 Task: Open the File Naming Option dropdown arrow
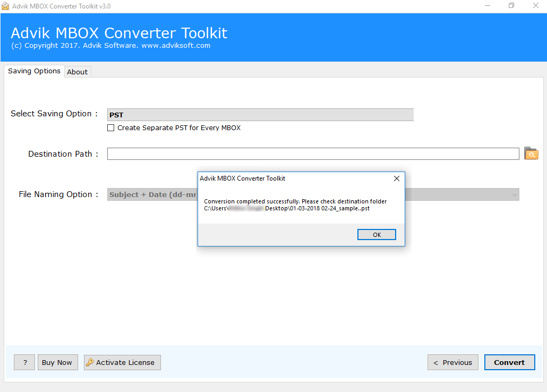pos(514,194)
